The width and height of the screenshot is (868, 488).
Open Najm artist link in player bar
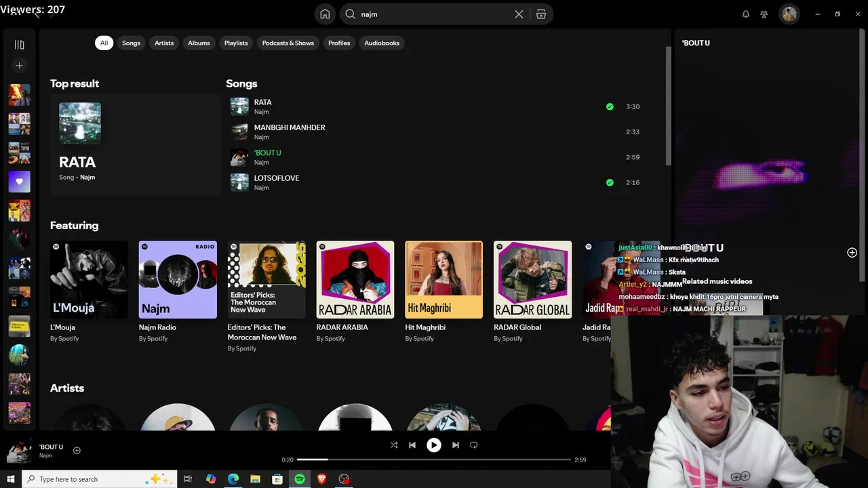(45, 455)
